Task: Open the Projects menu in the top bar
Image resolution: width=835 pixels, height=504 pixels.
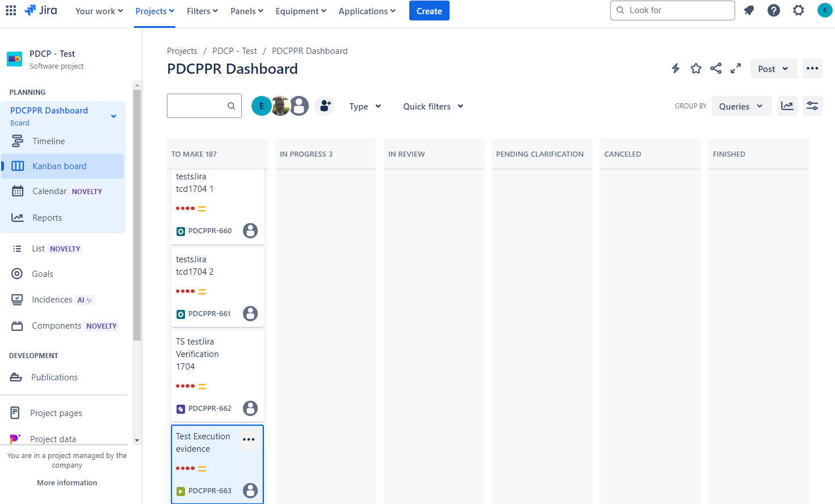Action: point(154,11)
